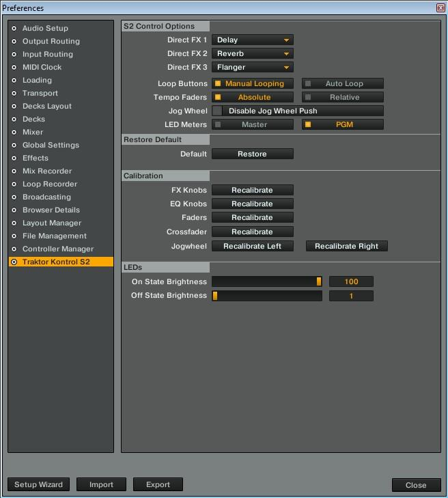Open Browser Details preferences
The height and width of the screenshot is (498, 448).
click(60, 210)
